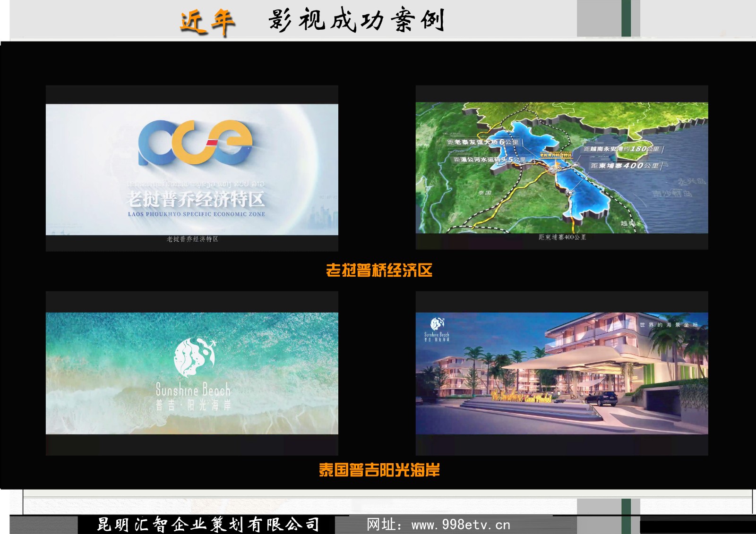Click the orange 近年 title text
The height and width of the screenshot is (534, 756).
207,22
